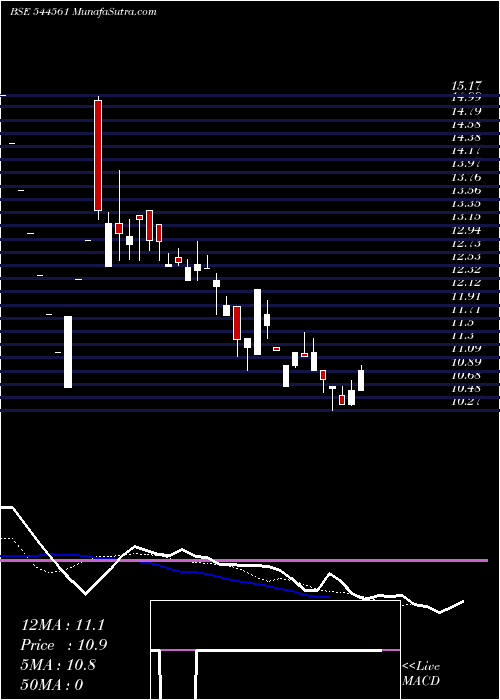The image size is (500, 700).
Task: Click the 14.79 price axis label
Action: tap(466, 112)
